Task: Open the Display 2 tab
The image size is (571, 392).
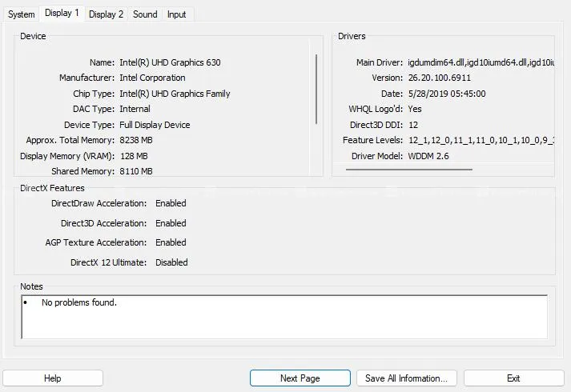Action: pyautogui.click(x=106, y=14)
